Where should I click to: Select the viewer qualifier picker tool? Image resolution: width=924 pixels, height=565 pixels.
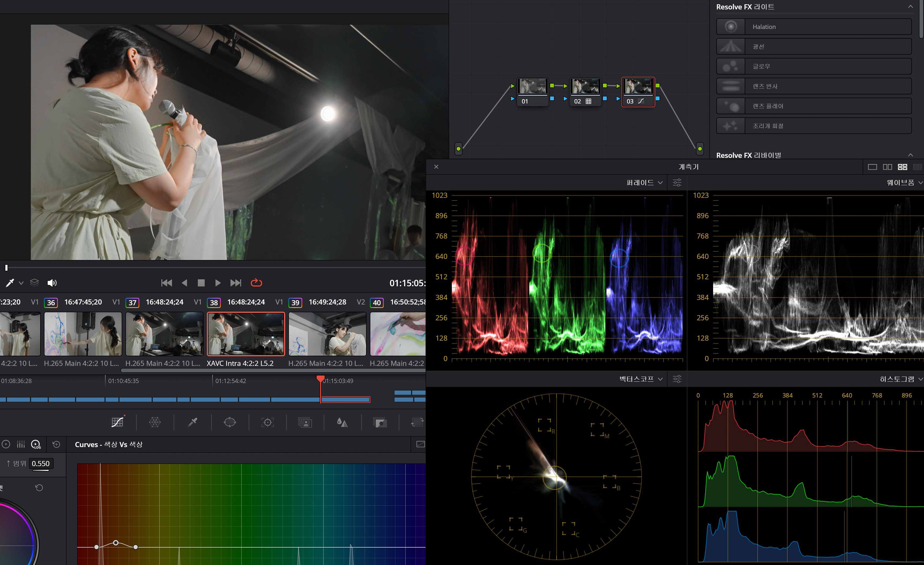[x=10, y=283]
